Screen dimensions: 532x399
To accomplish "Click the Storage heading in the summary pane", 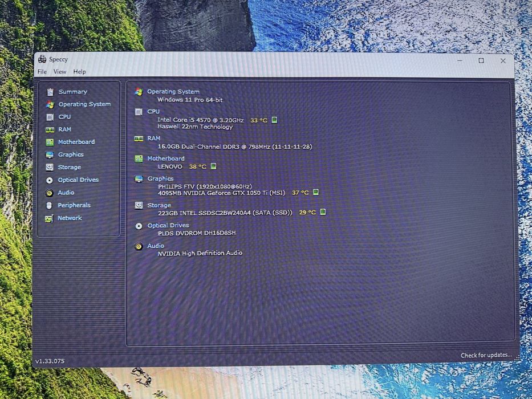I will click(159, 205).
